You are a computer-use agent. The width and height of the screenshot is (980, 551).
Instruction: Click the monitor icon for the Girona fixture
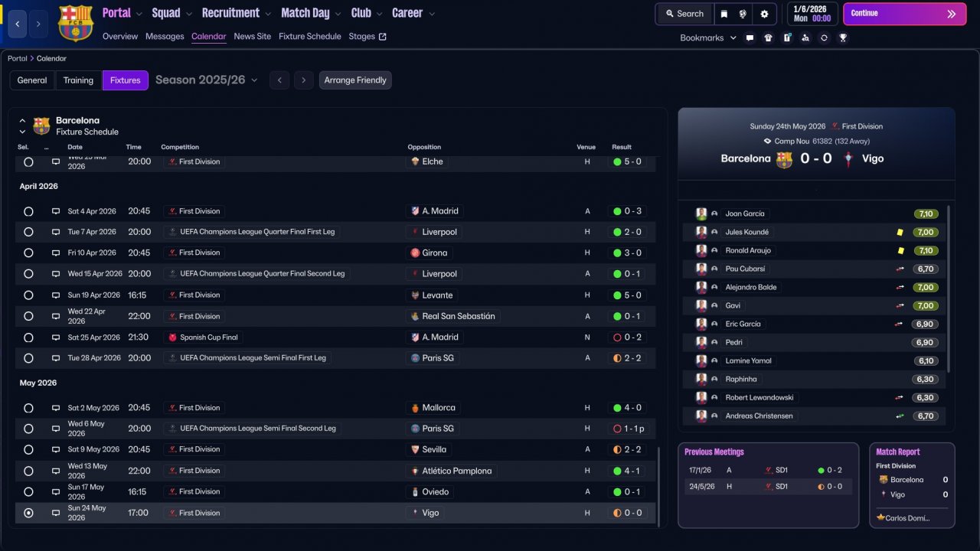[56, 253]
